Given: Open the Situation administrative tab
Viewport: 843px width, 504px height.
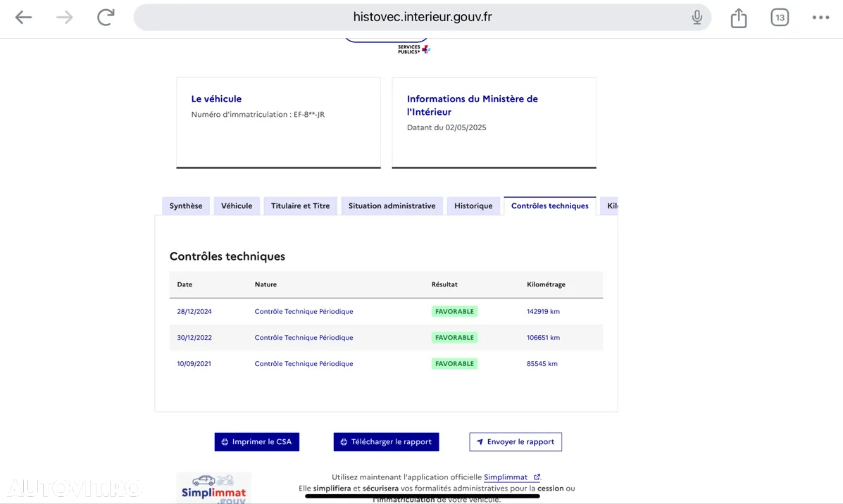Looking at the screenshot, I should click(x=392, y=206).
